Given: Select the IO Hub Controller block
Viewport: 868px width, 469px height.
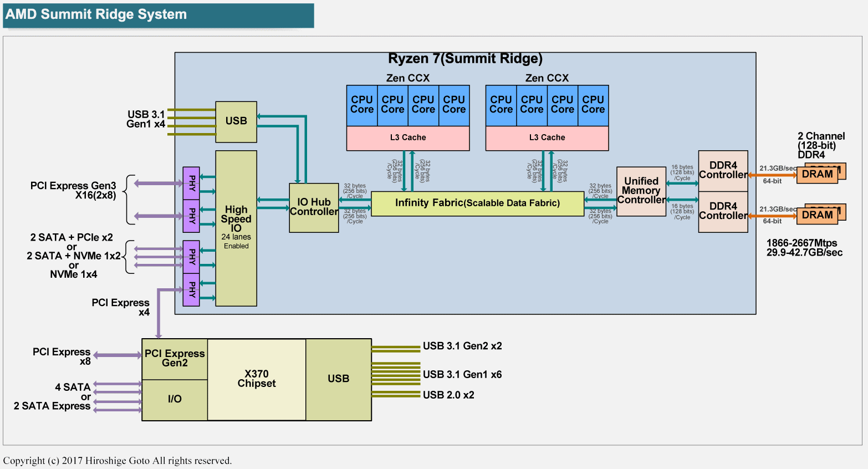Looking at the screenshot, I should pyautogui.click(x=314, y=208).
